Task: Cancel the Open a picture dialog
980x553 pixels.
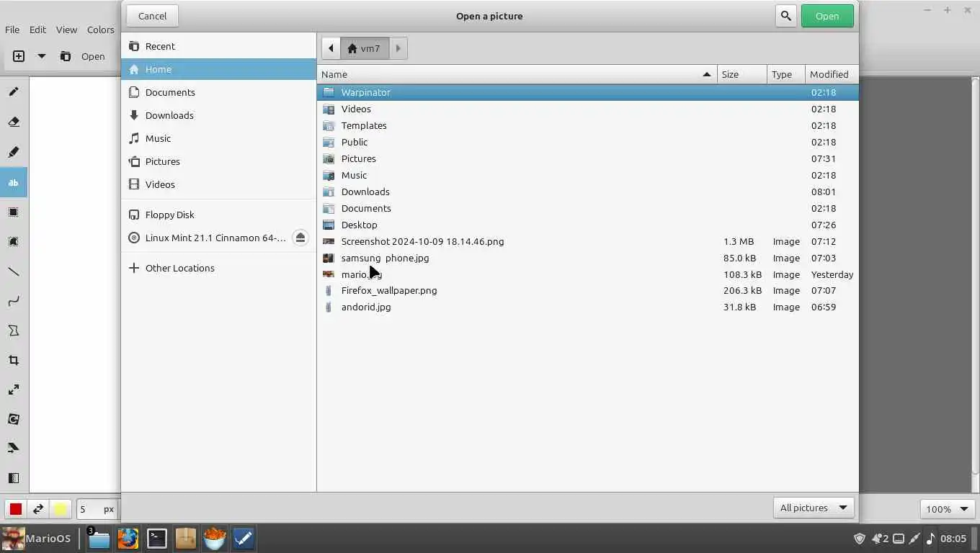Action: (152, 16)
